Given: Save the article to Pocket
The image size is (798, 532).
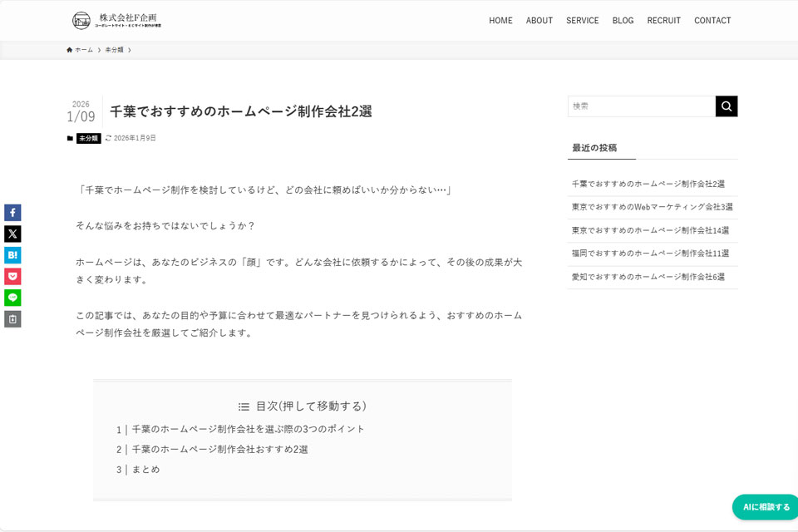Looking at the screenshot, I should click(12, 276).
